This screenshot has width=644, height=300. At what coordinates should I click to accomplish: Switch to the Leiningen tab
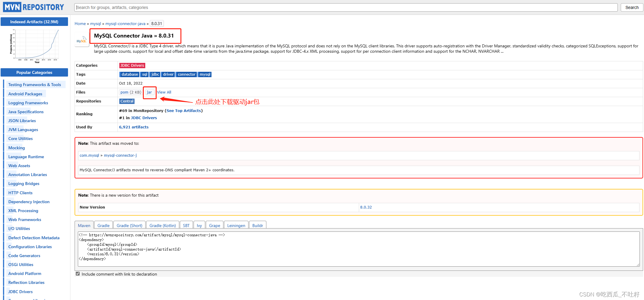(x=236, y=226)
